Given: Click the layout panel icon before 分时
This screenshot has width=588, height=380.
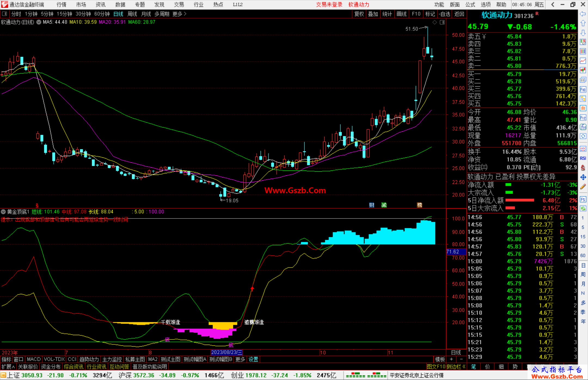Looking at the screenshot, I should click(4, 14).
